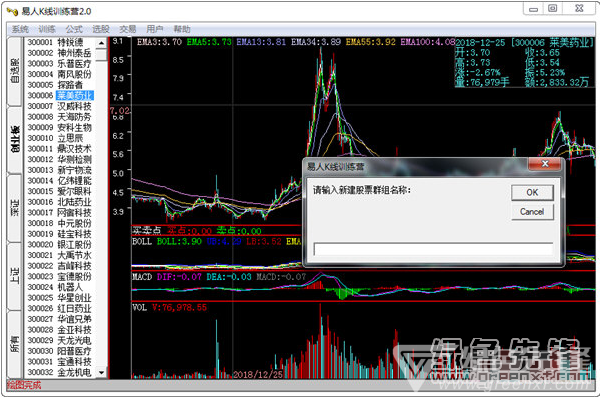Select stock 300017 网宿科技
This screenshot has width=600, height=398.
pos(59,212)
